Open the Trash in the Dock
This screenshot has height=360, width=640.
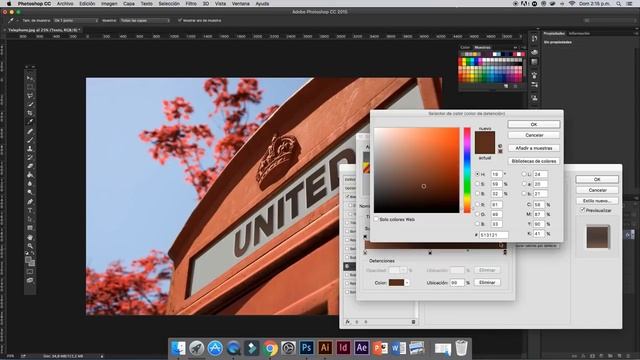click(461, 348)
